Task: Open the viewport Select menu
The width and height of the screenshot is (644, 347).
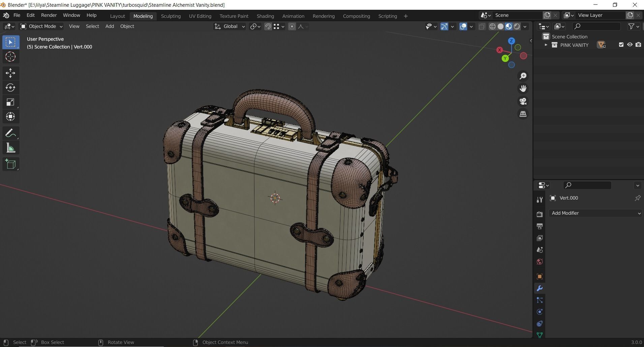Action: [x=92, y=27]
